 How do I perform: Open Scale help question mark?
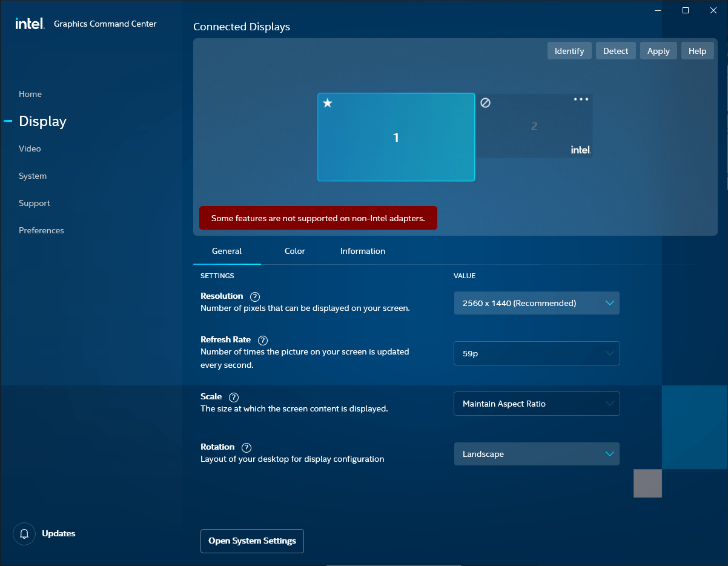pos(234,398)
